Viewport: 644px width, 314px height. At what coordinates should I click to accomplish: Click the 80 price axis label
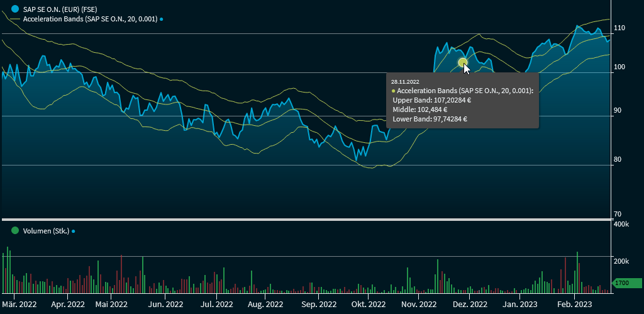click(619, 159)
